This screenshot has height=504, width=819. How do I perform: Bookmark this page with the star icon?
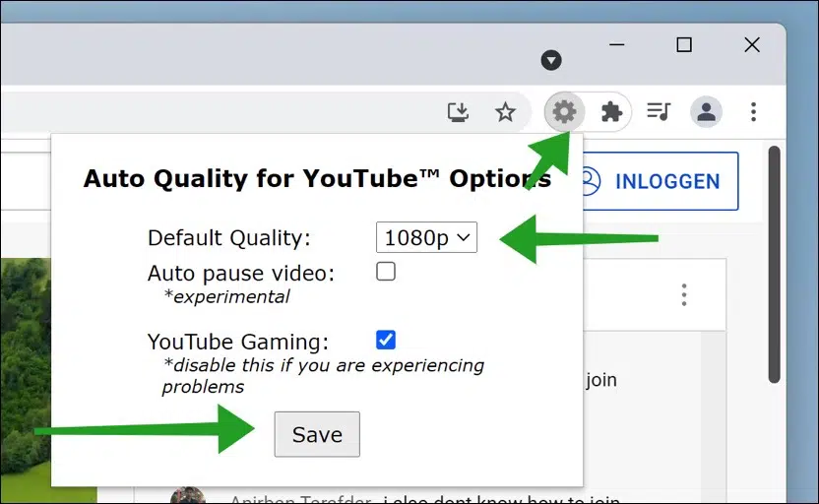tap(505, 112)
